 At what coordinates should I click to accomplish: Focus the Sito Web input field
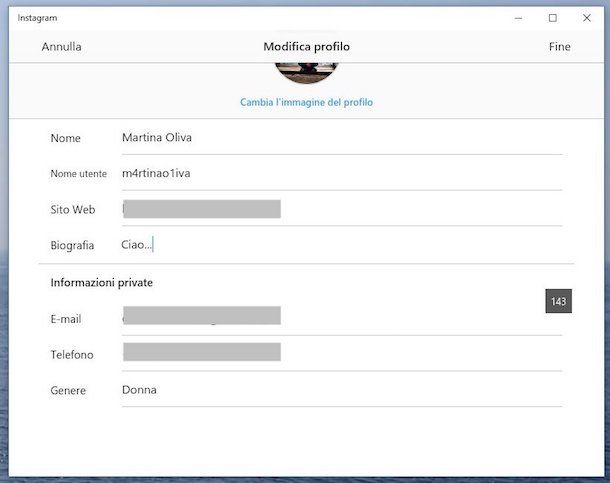pos(340,209)
